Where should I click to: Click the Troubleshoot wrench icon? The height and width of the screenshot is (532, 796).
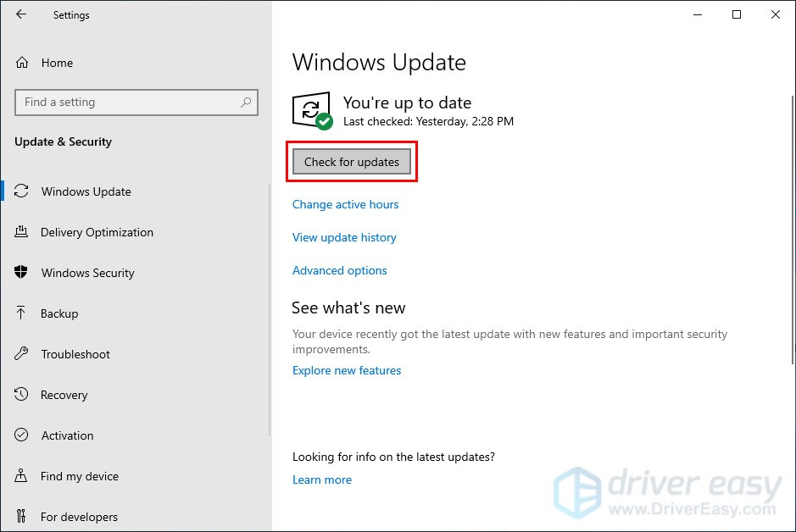point(22,354)
